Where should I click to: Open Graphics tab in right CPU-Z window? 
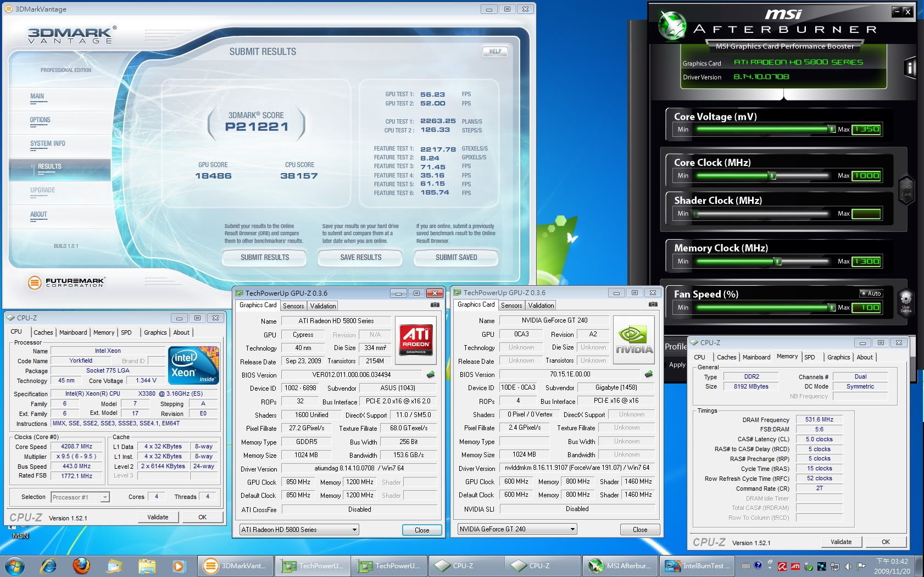coord(839,357)
